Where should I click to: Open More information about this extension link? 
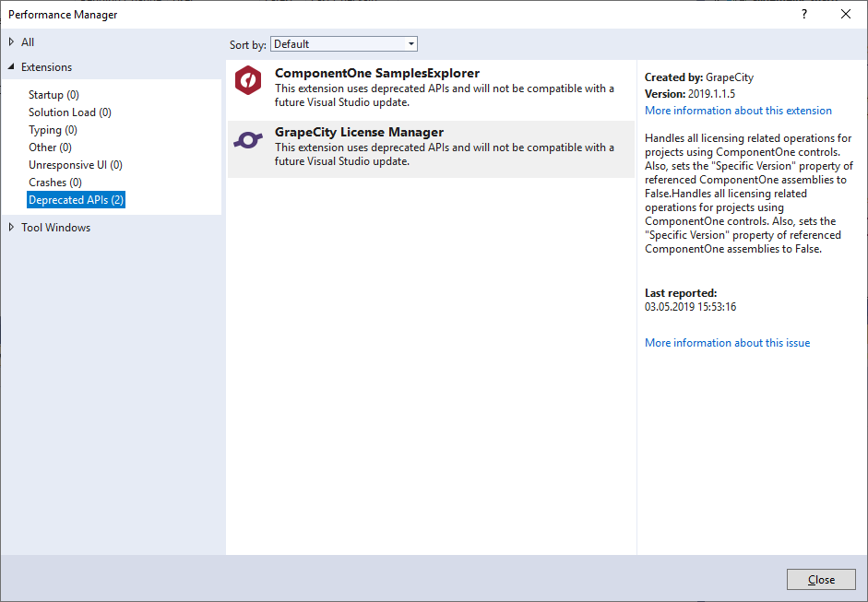pos(738,111)
